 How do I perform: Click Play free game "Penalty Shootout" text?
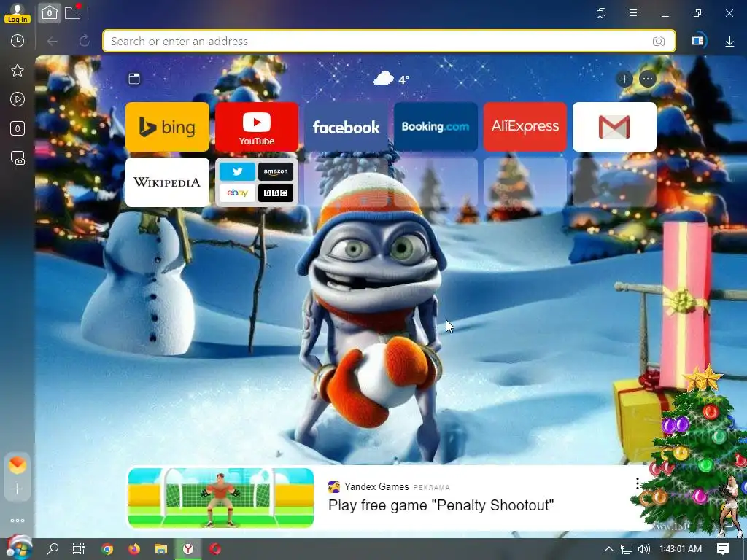(441, 505)
